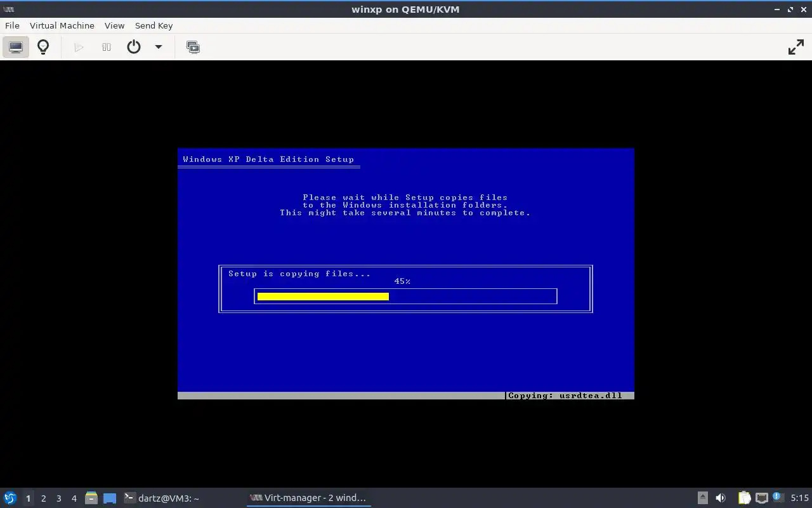This screenshot has height=508, width=812.
Task: Open the file manager drawer icon in taskbar
Action: pos(91,498)
